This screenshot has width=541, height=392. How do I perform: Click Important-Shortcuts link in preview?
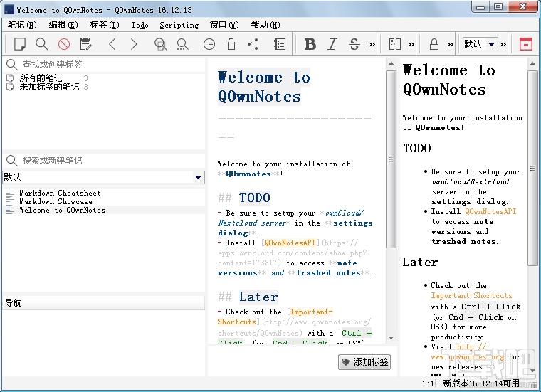[x=471, y=295]
